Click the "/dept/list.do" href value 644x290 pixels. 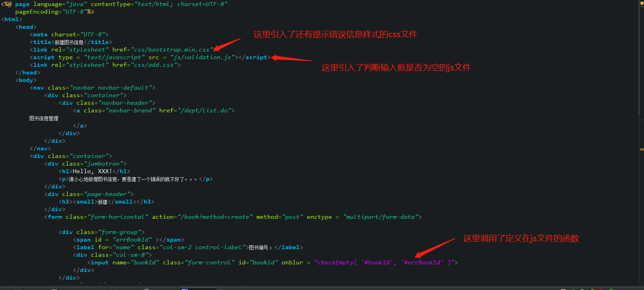pyautogui.click(x=204, y=110)
